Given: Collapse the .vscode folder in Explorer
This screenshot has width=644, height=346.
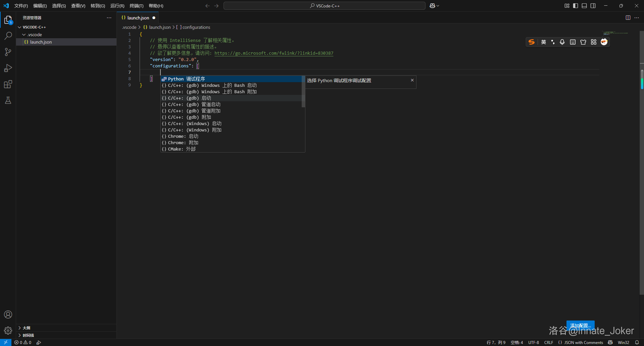Looking at the screenshot, I should 24,34.
